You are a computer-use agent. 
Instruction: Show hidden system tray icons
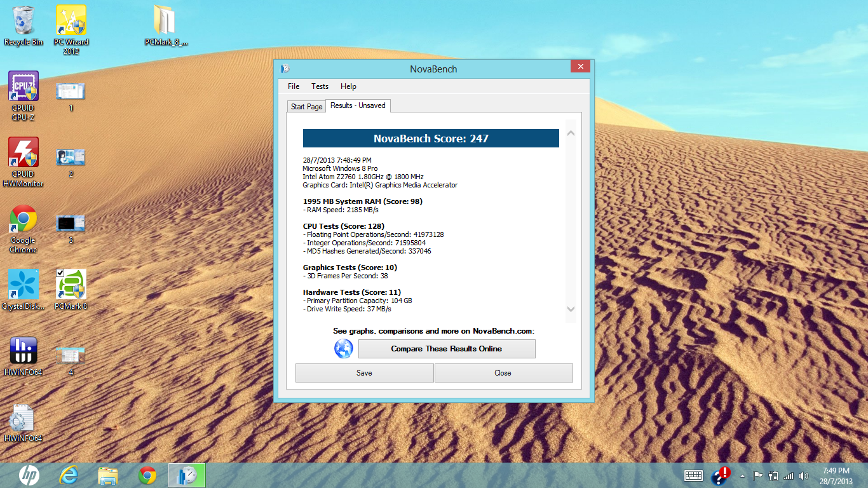742,476
